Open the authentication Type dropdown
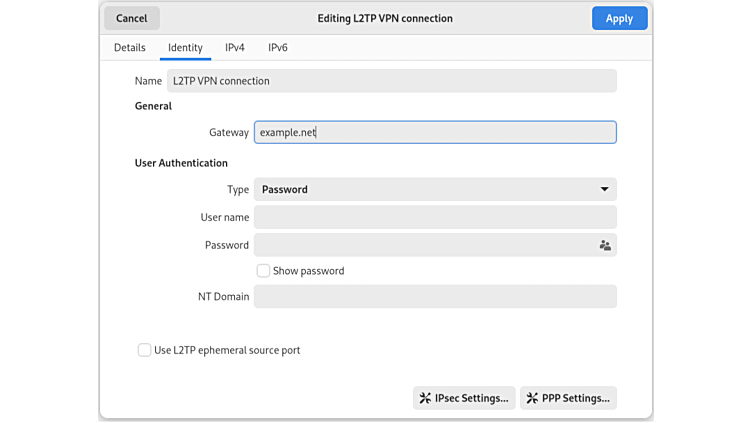 [434, 189]
